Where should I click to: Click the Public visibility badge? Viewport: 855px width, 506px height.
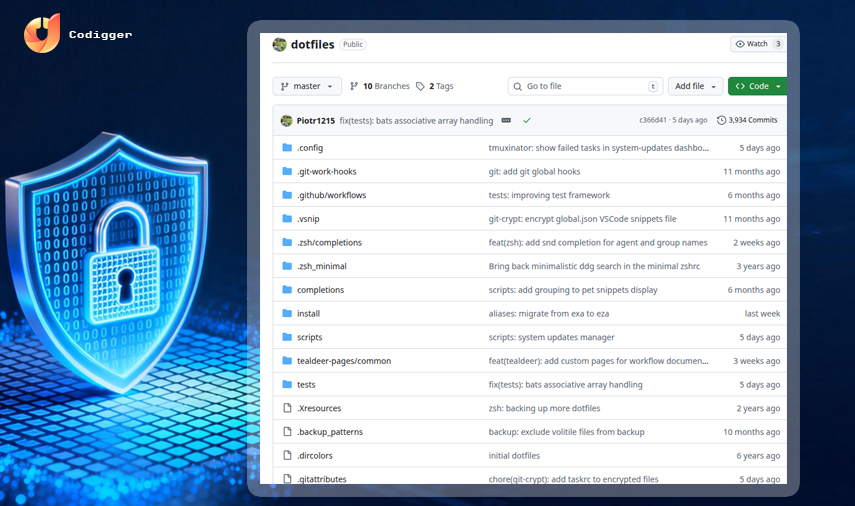[x=353, y=44]
